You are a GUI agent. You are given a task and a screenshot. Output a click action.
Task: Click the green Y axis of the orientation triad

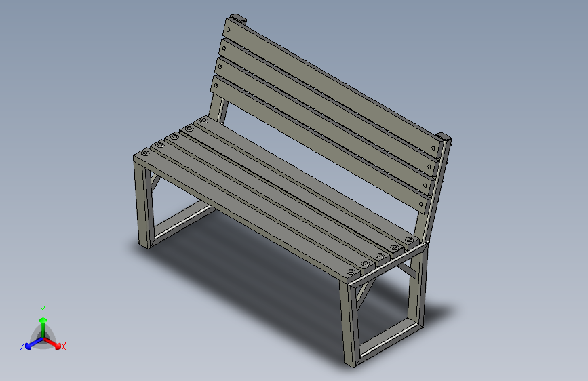43,327
